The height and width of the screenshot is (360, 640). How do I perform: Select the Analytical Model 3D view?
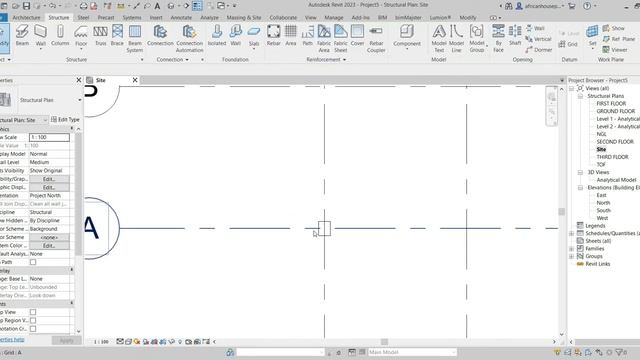(616, 180)
